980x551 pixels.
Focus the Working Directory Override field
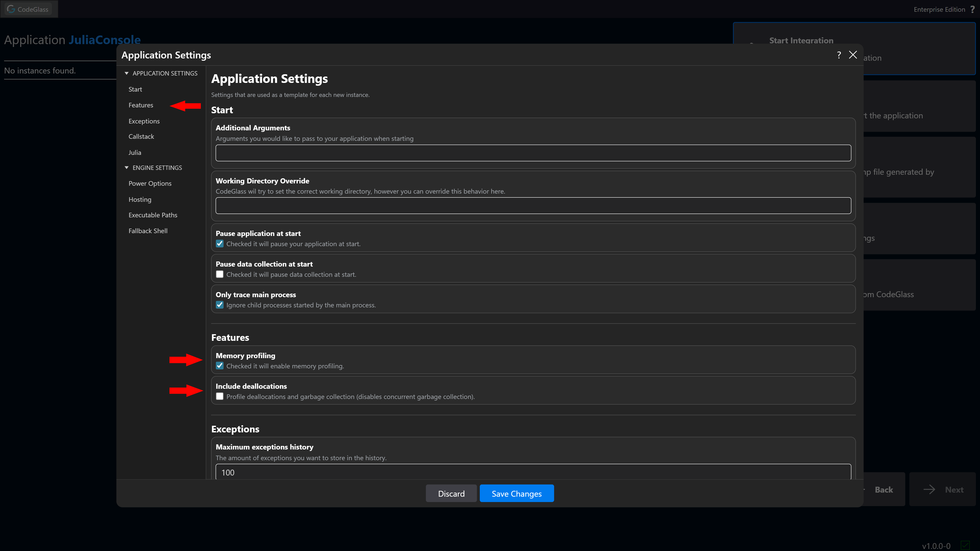[533, 206]
